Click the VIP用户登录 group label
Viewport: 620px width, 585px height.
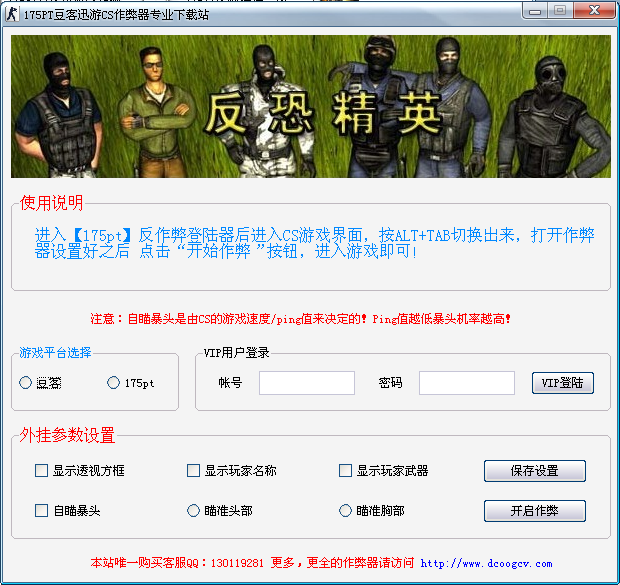[236, 352]
